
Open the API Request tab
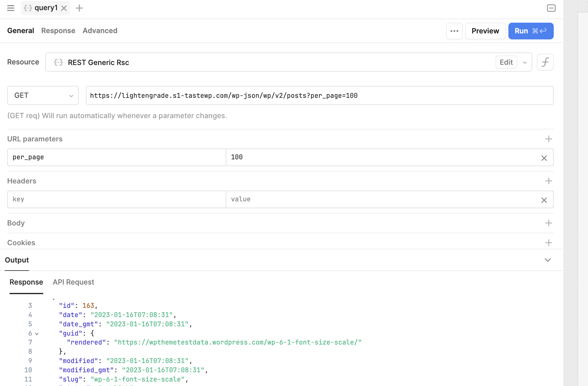pyautogui.click(x=73, y=282)
